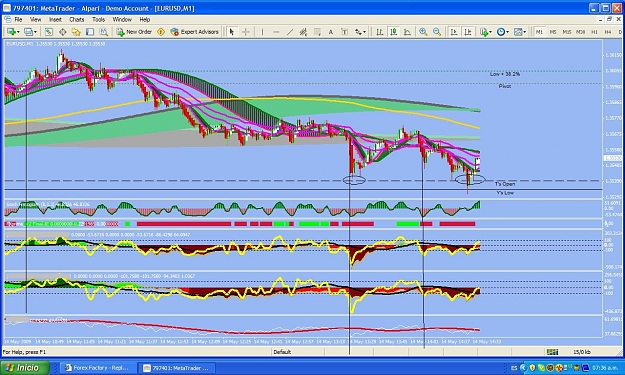Click the connection status bars indicator
This screenshot has width=625, height=375.
tap(552, 352)
